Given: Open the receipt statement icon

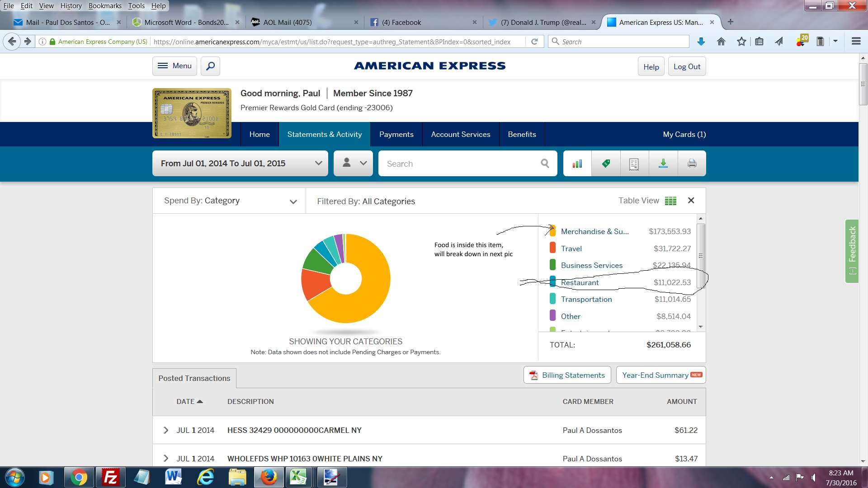Looking at the screenshot, I should (x=634, y=164).
